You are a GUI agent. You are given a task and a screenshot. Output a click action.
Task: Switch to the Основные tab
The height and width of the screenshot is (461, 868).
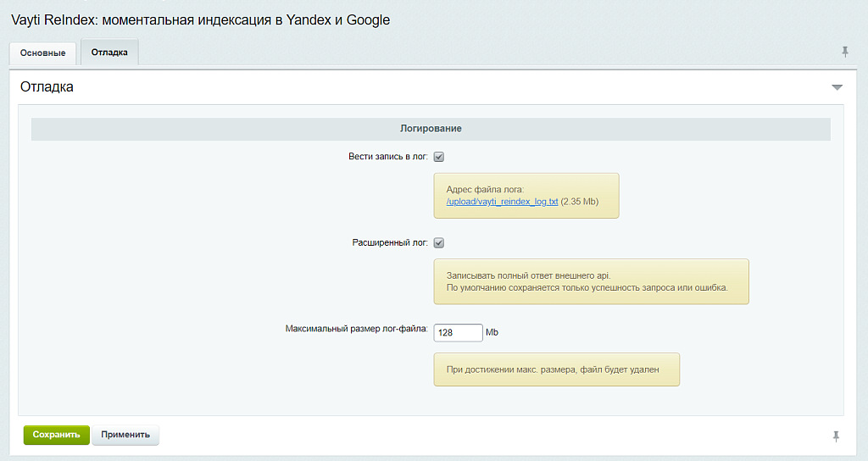[x=42, y=53]
